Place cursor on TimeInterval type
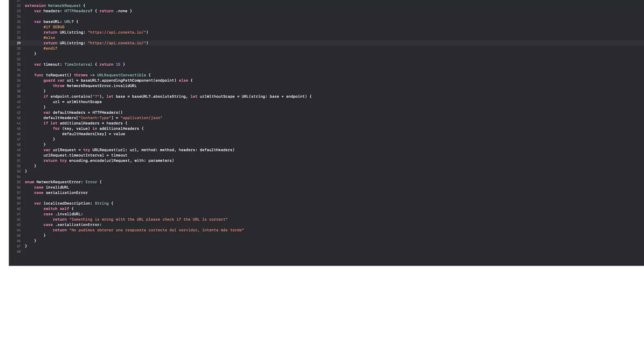The width and height of the screenshot is (644, 362). (78, 64)
